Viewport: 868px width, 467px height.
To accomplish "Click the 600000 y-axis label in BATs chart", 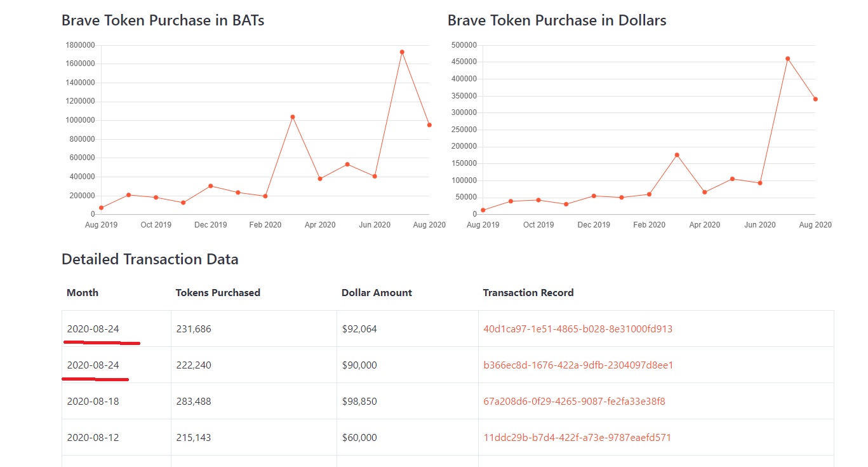I will (x=82, y=158).
